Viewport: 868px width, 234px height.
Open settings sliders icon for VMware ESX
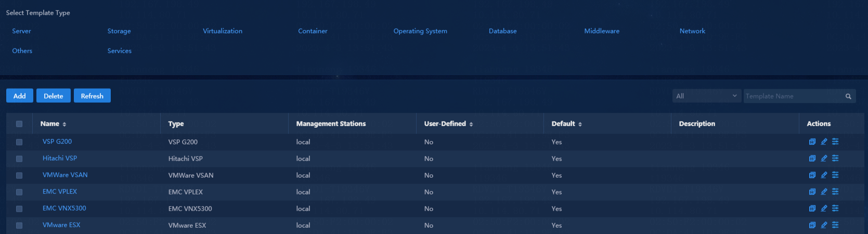pos(835,225)
